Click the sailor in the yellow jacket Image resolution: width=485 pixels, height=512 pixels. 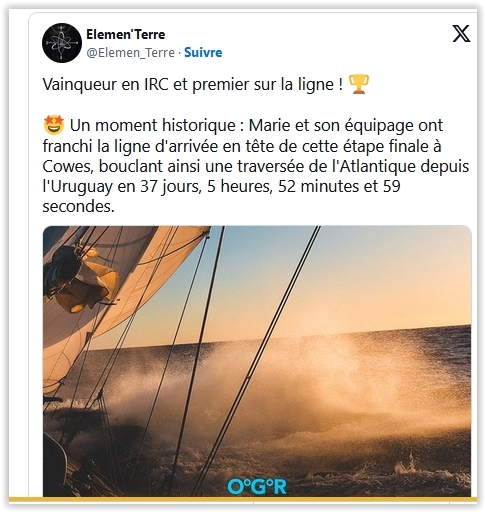82,278
